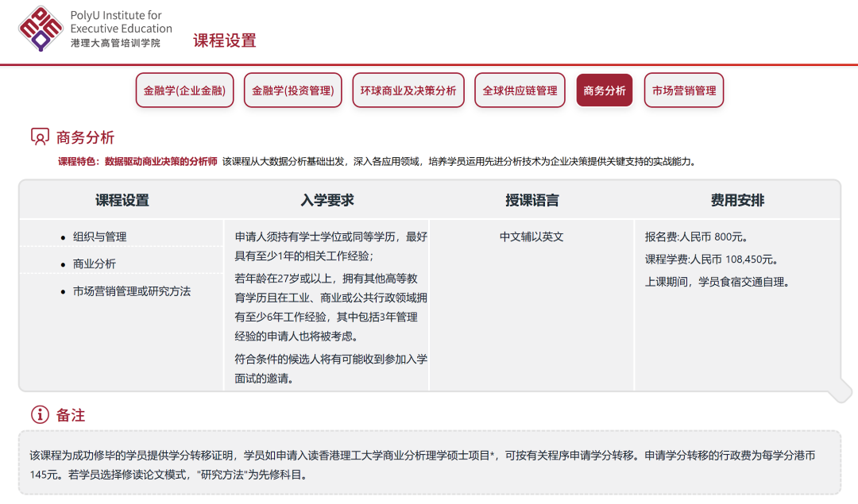Select the 组织与管理 course item
The width and height of the screenshot is (858, 504).
click(x=99, y=237)
